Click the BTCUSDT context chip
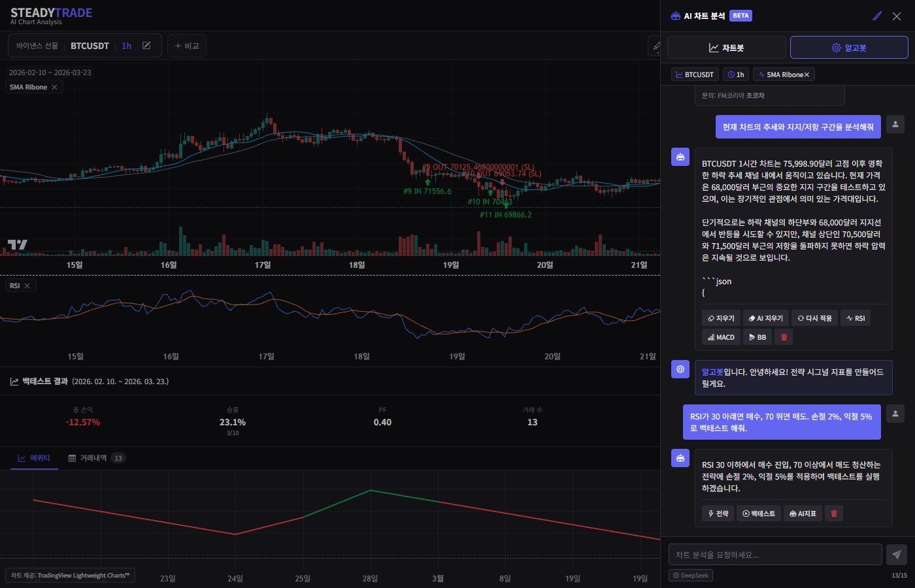 pyautogui.click(x=695, y=74)
